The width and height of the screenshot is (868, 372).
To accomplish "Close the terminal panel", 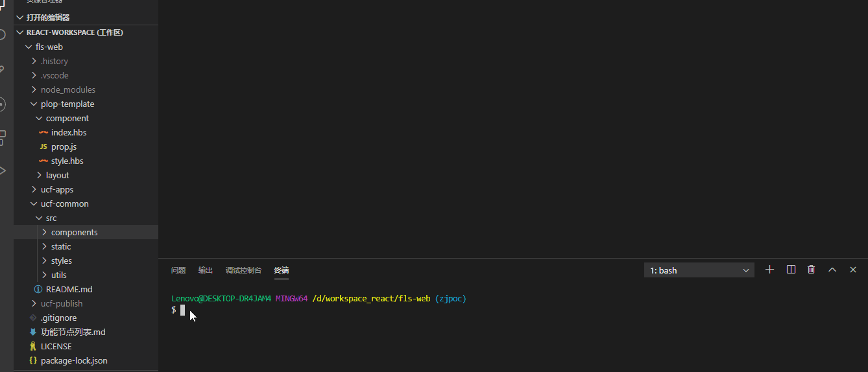I will pos(853,270).
